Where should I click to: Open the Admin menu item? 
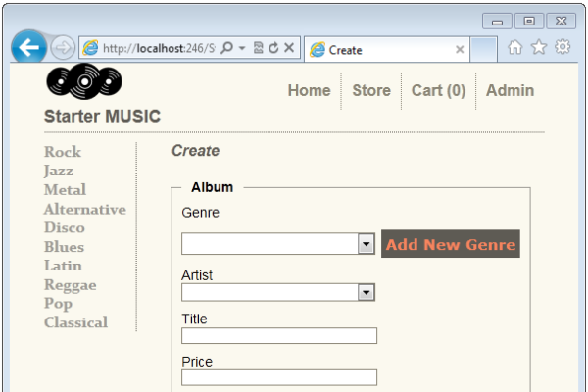[x=510, y=90]
